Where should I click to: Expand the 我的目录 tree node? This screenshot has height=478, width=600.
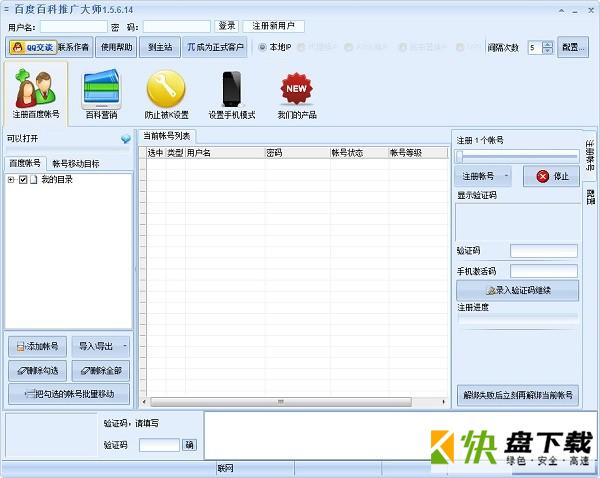pos(11,179)
